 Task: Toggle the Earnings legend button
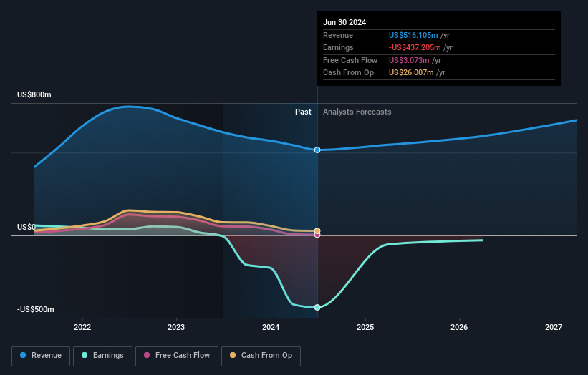click(102, 356)
